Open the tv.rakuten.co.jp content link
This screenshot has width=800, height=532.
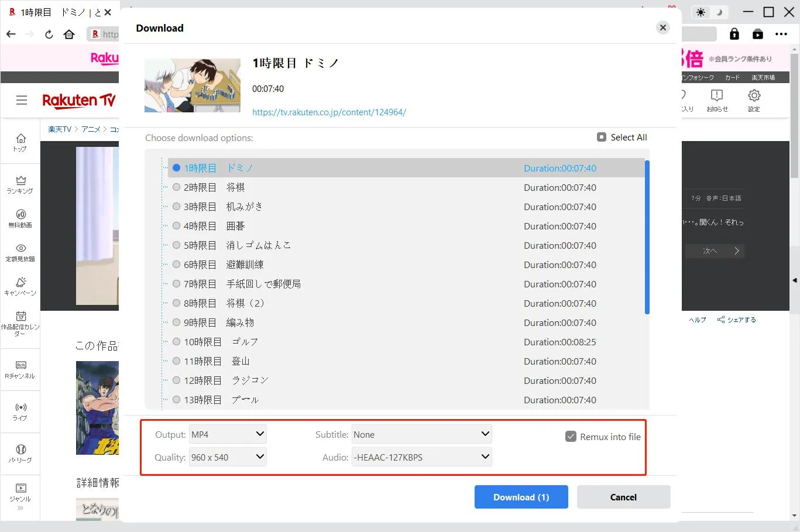[329, 112]
